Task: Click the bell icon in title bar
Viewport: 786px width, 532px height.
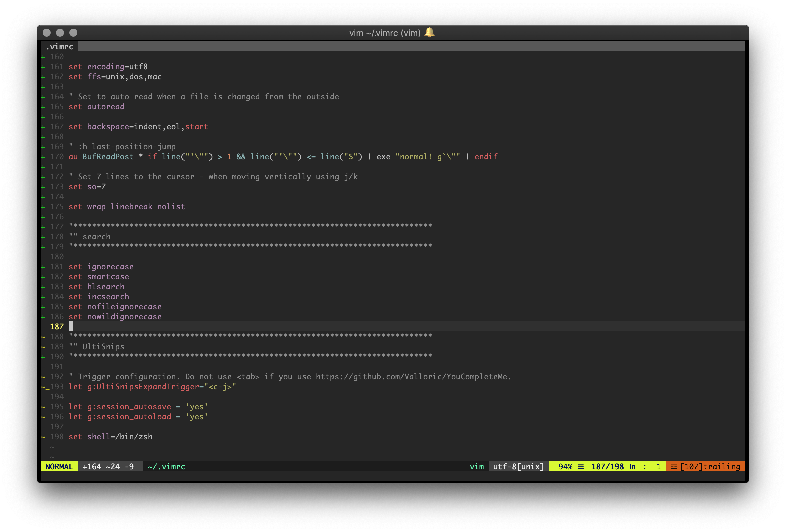Action: point(429,32)
